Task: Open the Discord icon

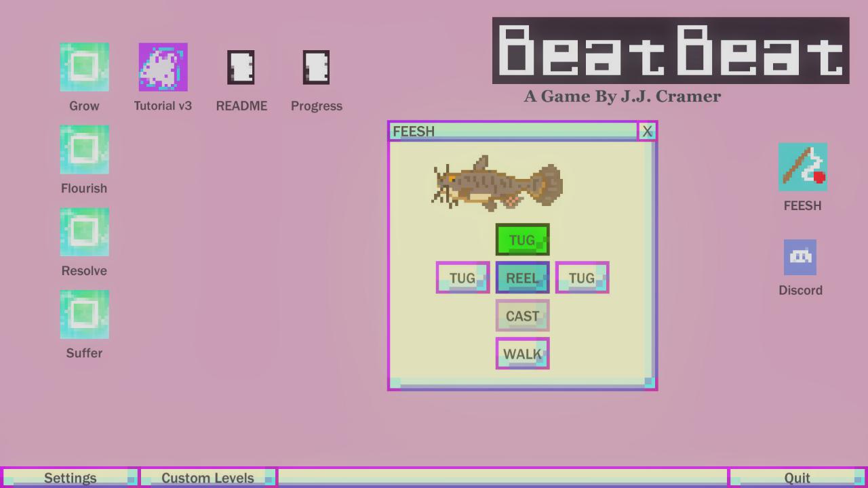Action: tap(800, 257)
